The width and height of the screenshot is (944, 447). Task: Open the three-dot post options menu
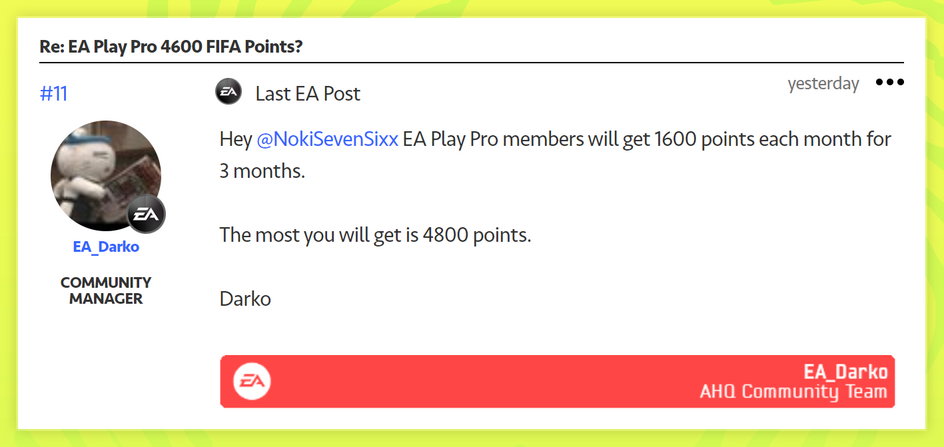pyautogui.click(x=890, y=83)
